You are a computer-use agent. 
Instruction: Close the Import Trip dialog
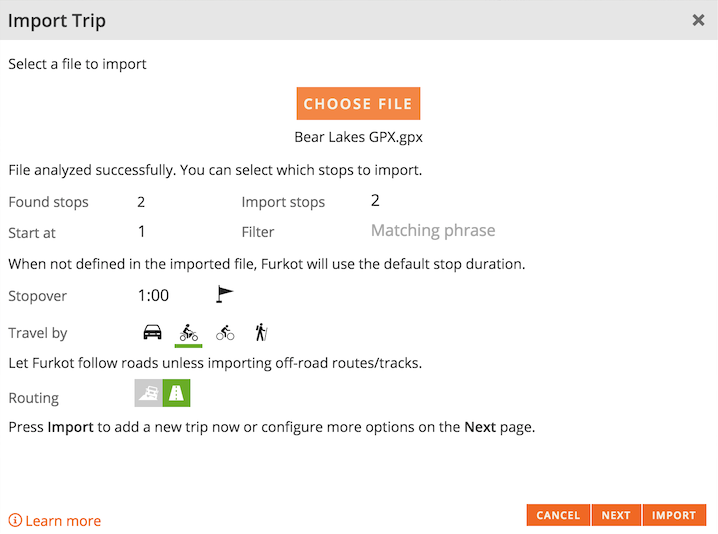[x=698, y=20]
